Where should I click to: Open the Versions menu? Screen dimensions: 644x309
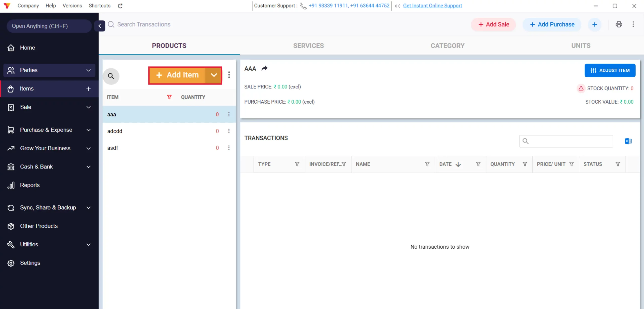click(x=72, y=6)
